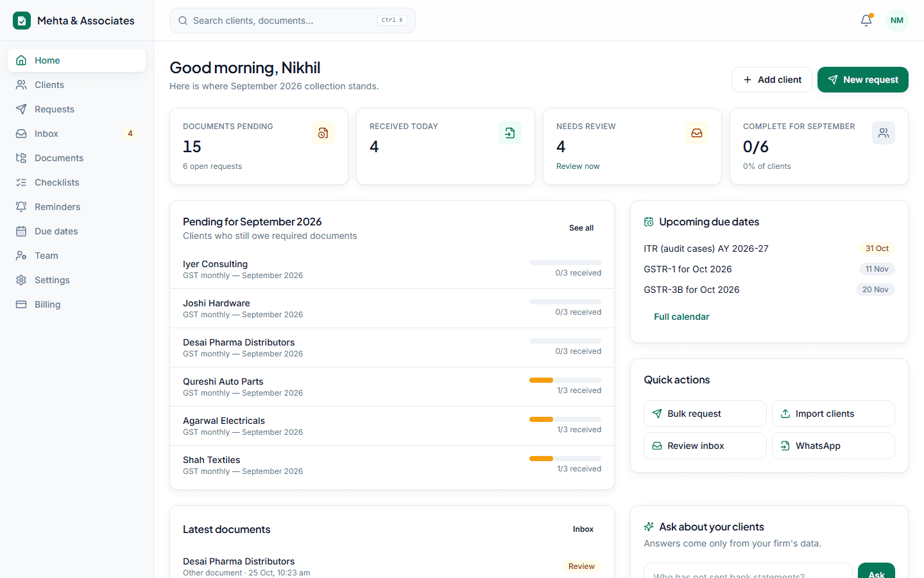Click the Inbox link in Latest documents
924x578 pixels.
[x=583, y=529]
